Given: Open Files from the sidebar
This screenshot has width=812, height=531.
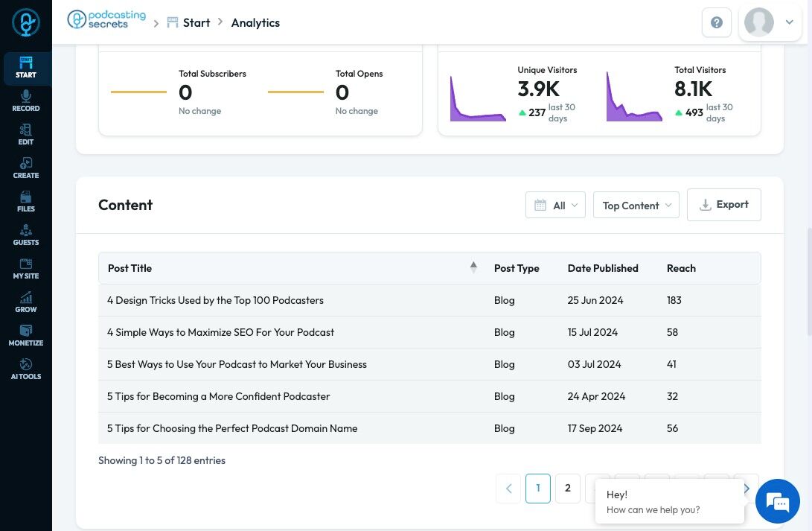Looking at the screenshot, I should tap(26, 202).
